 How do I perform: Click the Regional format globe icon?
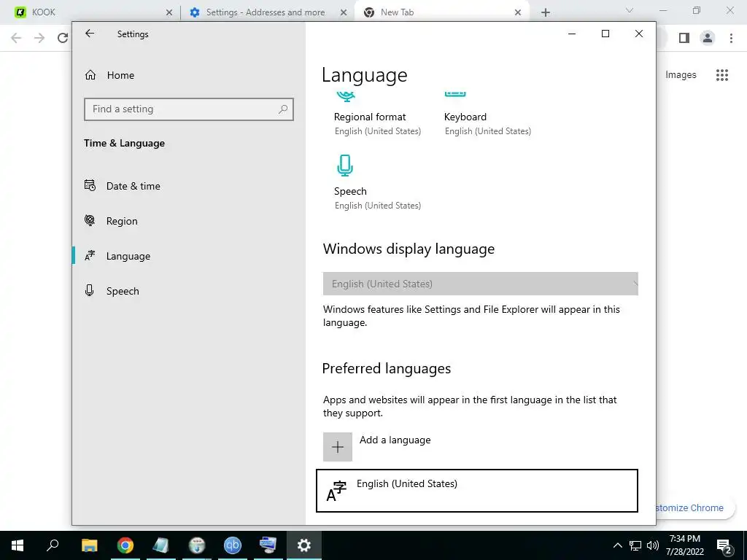[346, 97]
